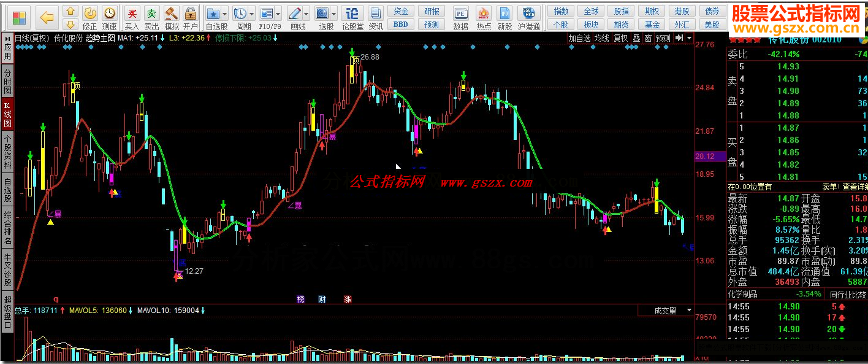The height and width of the screenshot is (364, 868).
Task: Open the 热点 hot topics flame icon
Action: click(484, 17)
